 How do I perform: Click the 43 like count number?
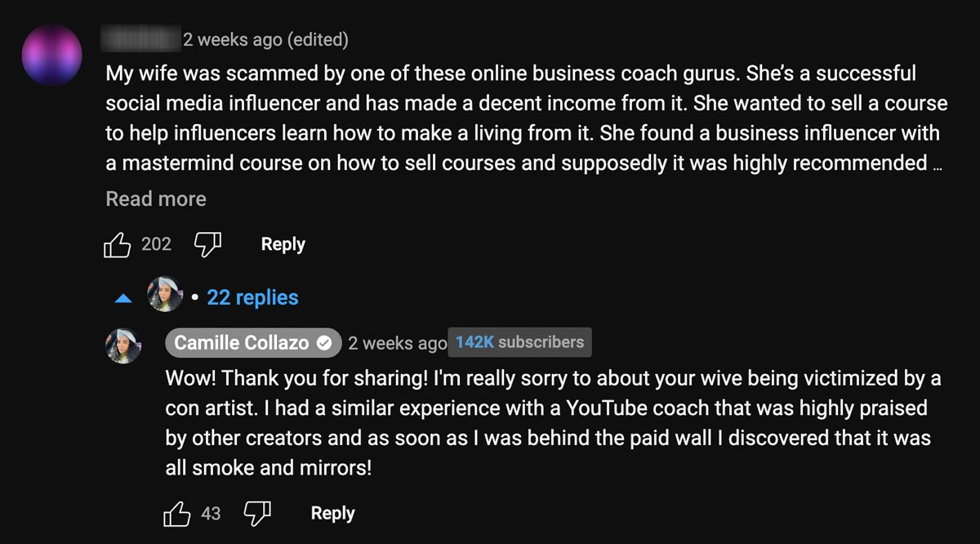tap(211, 514)
